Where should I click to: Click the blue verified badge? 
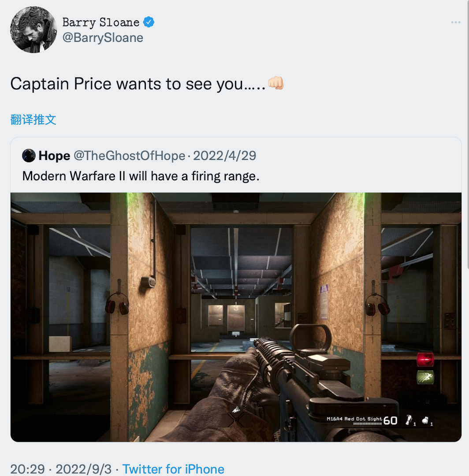pyautogui.click(x=149, y=22)
